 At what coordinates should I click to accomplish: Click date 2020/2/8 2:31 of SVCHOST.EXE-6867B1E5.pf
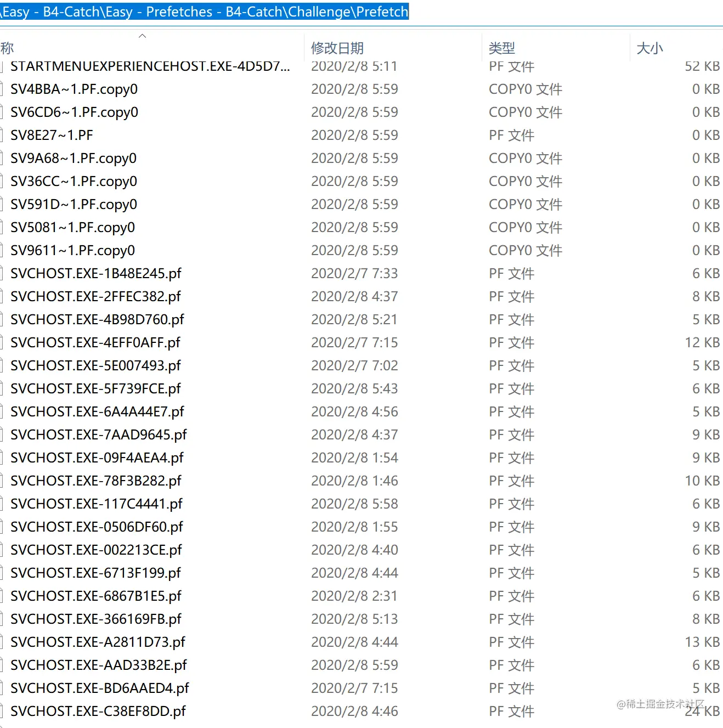354,596
